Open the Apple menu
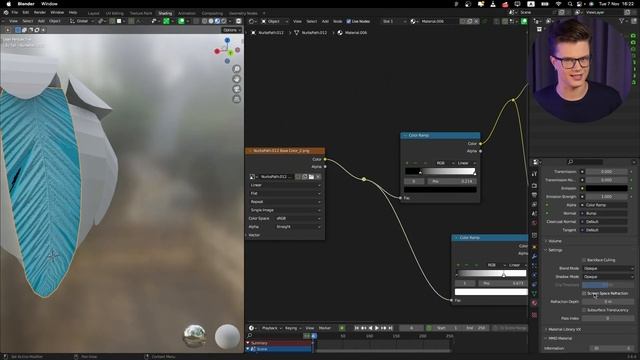This screenshot has width=640, height=360. (9, 4)
